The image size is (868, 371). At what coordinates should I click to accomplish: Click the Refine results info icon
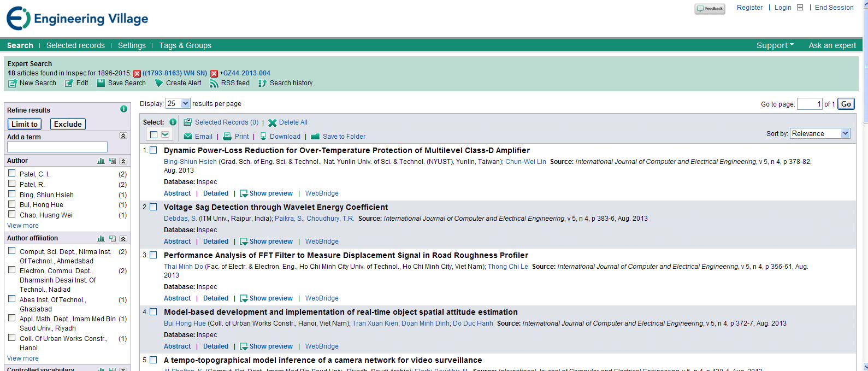[123, 109]
